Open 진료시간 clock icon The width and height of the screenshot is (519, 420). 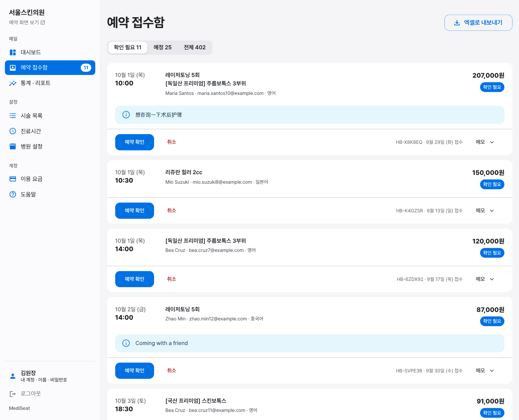pyautogui.click(x=13, y=131)
